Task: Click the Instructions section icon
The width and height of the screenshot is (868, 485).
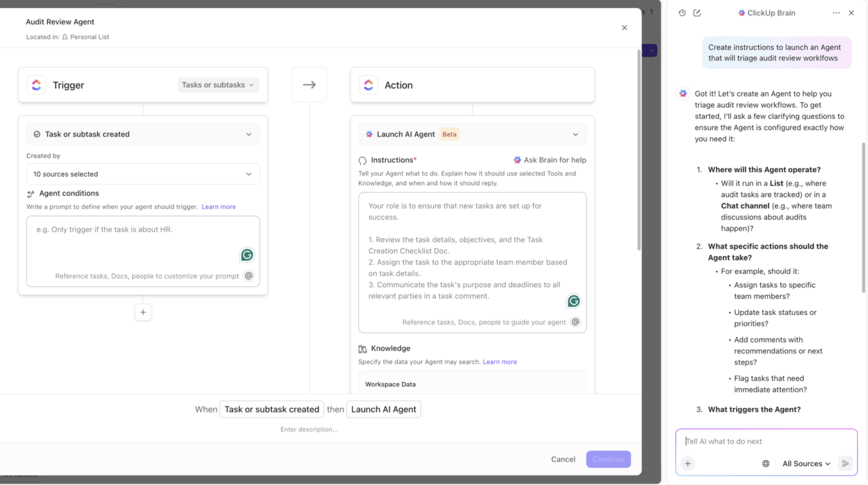Action: [x=363, y=161]
